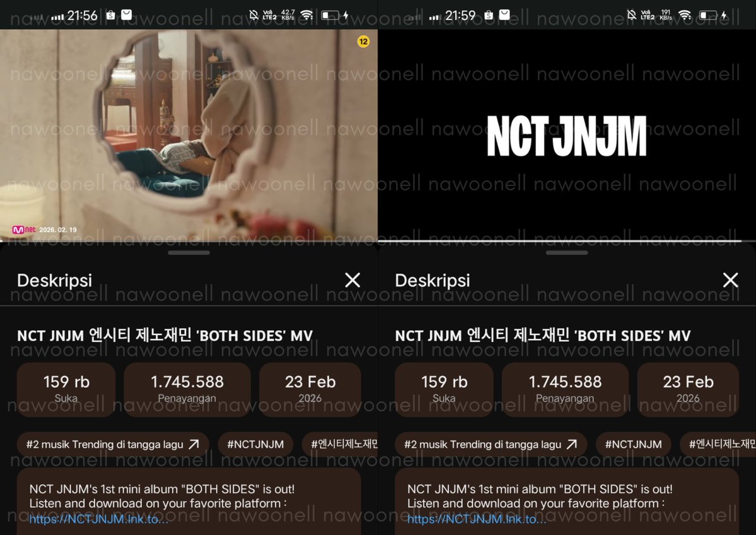Tap the yellow 12 age rating badge
This screenshot has height=535, width=756.
coord(363,42)
